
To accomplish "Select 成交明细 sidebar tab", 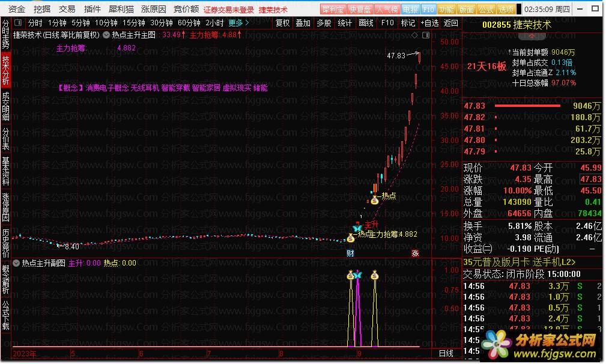I will 6,107.
